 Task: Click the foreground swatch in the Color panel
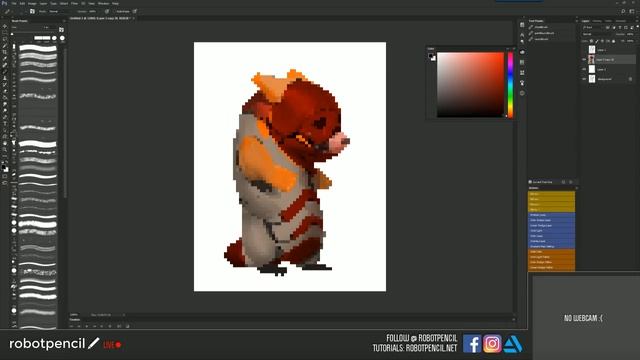click(x=431, y=56)
